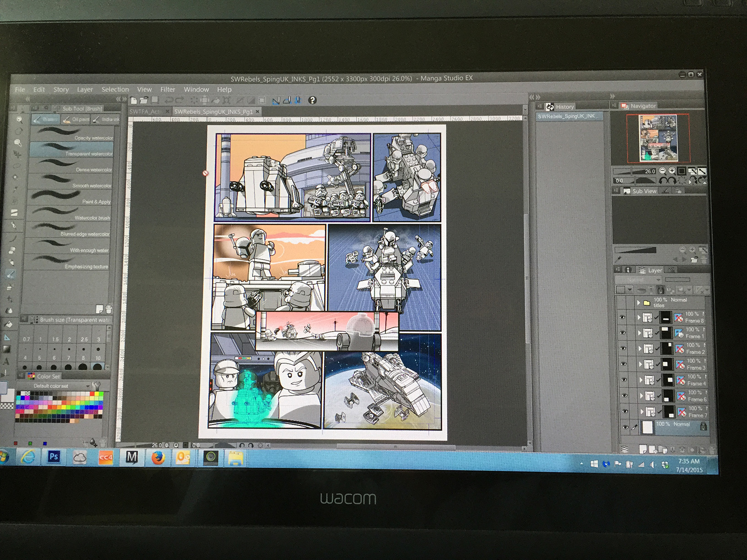Create a new document from toolbar

click(134, 100)
